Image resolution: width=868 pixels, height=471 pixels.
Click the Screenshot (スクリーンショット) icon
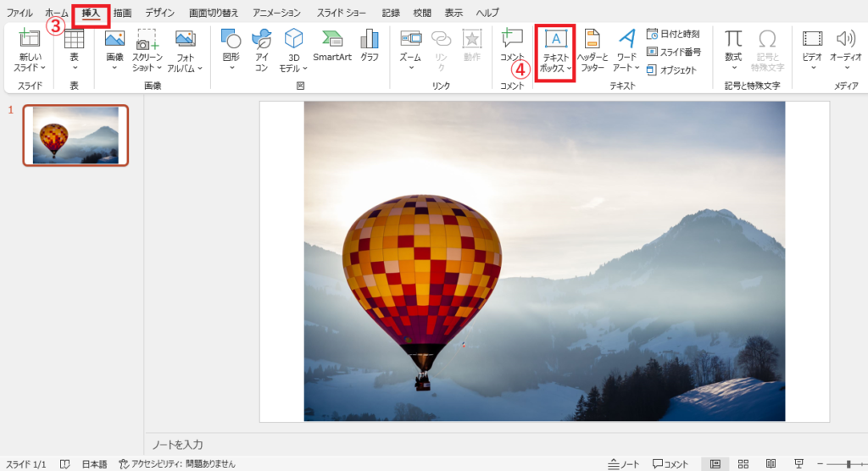click(147, 40)
